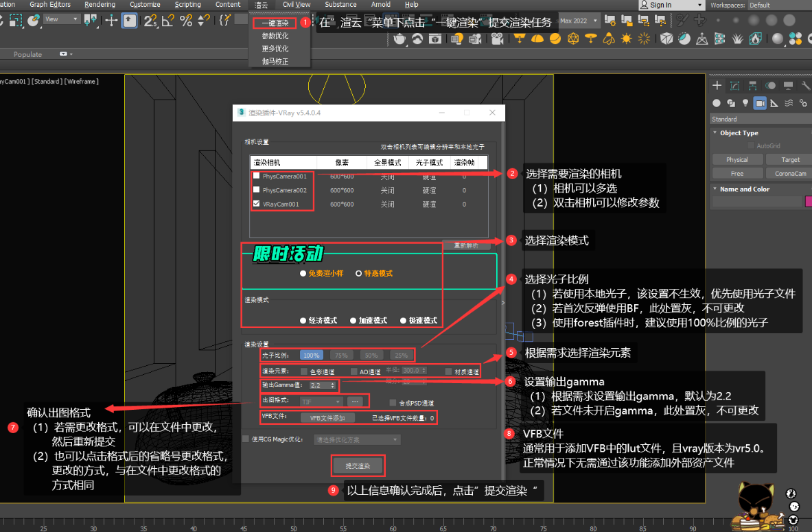Click the V-Ray proxy cube icon
812x532 pixels.
[666, 39]
